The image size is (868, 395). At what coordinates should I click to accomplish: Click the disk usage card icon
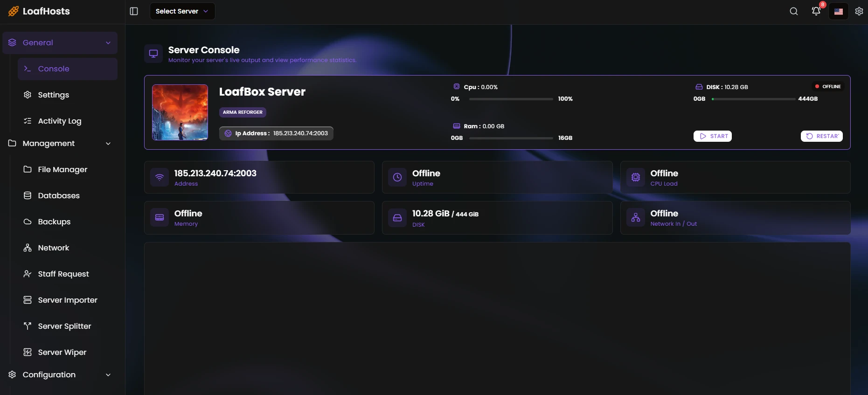tap(397, 218)
